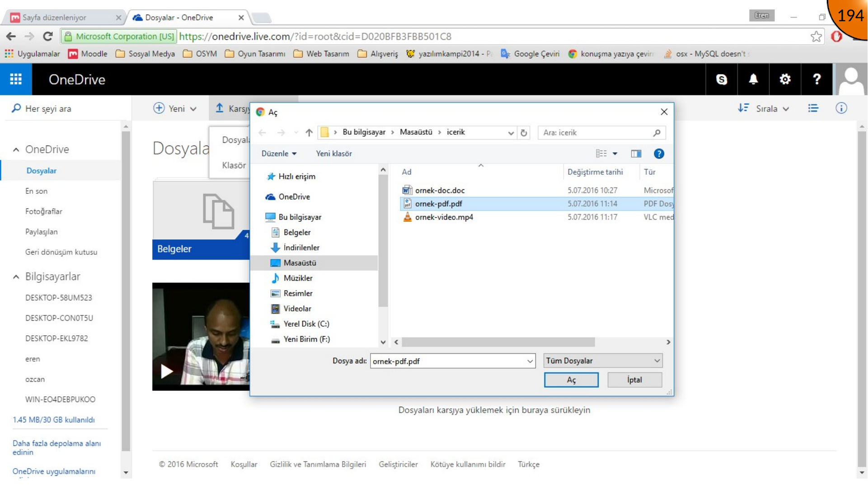Toggle the preview pane in the dialog
Screen dimensions: 868x488
point(636,154)
